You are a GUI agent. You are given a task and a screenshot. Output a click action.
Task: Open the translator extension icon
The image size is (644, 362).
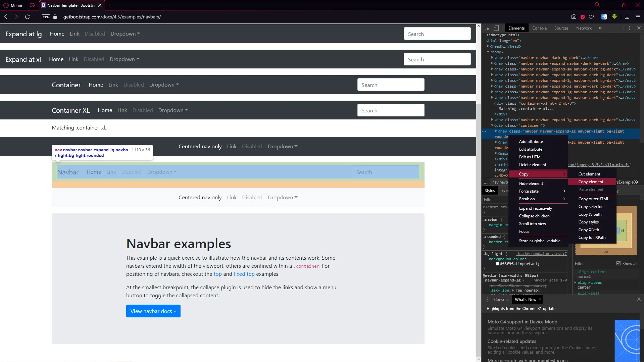[x=604, y=17]
